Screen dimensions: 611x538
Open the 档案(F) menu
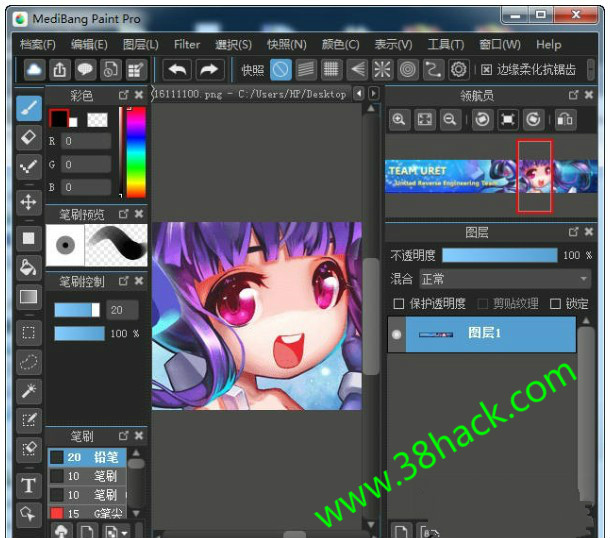pyautogui.click(x=38, y=44)
